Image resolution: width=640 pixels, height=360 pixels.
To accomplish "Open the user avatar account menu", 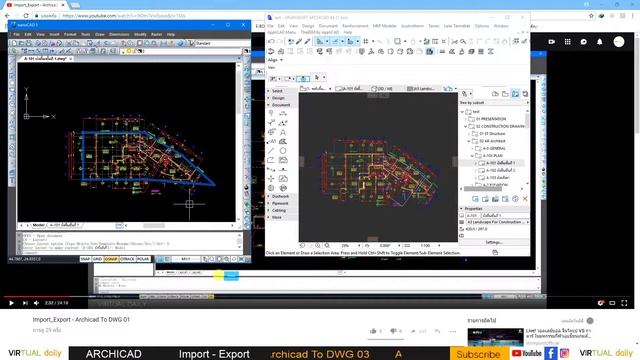I will 619,42.
